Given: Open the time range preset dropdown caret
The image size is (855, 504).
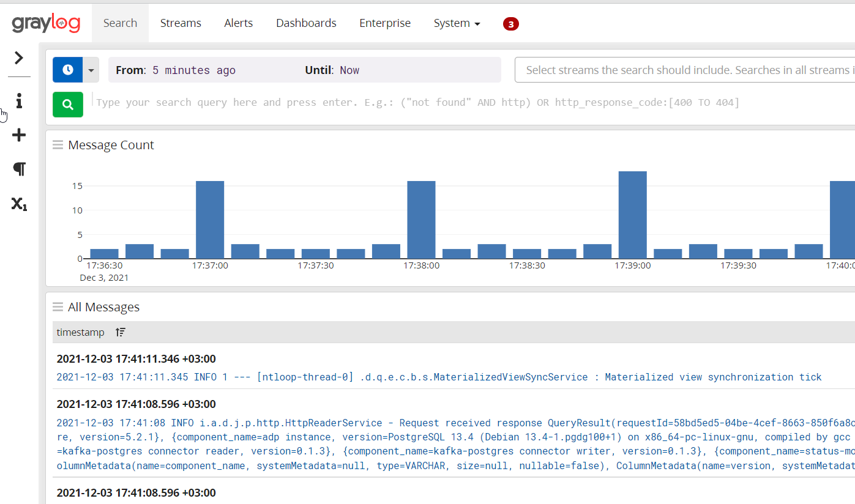Looking at the screenshot, I should 91,70.
